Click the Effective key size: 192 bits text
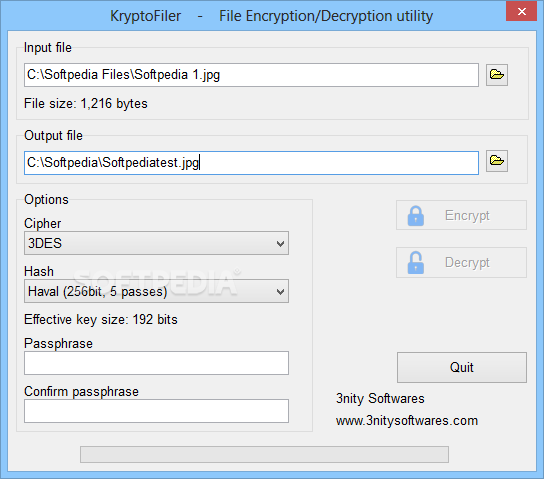This screenshot has width=544, height=479. pos(101,319)
